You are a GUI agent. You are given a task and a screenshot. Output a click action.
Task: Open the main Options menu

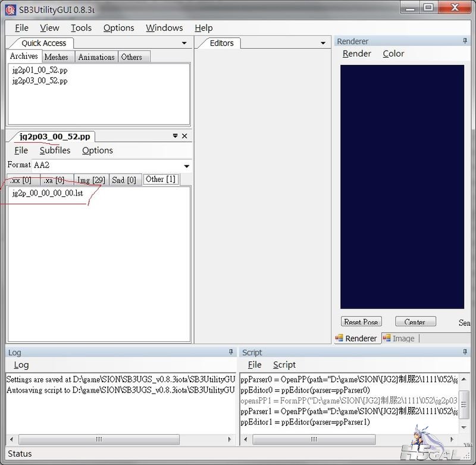point(118,28)
